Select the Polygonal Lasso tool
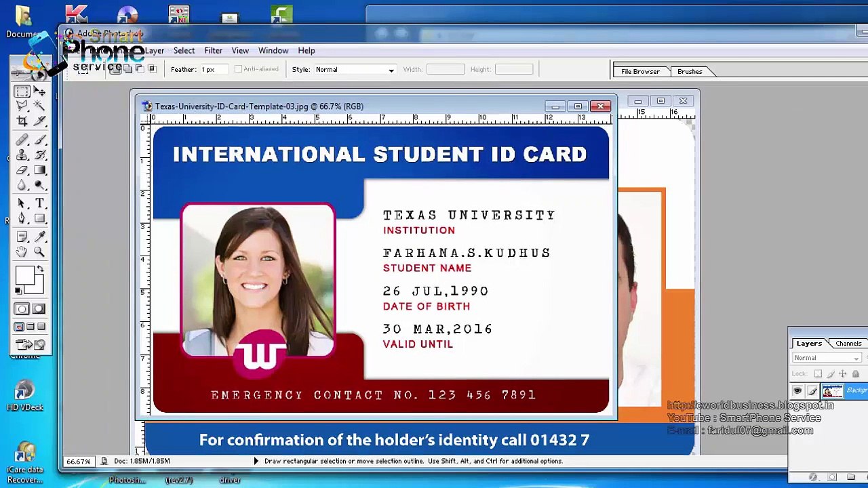The width and height of the screenshot is (868, 488). point(22,106)
